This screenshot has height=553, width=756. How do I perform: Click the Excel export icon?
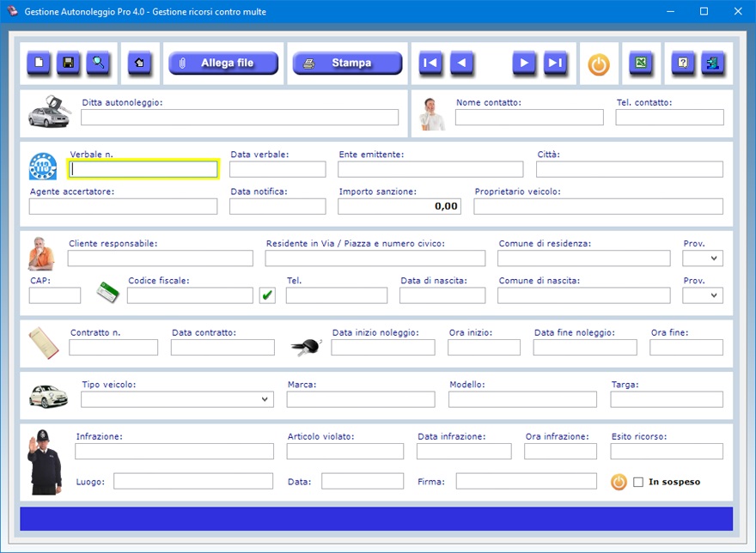(641, 63)
